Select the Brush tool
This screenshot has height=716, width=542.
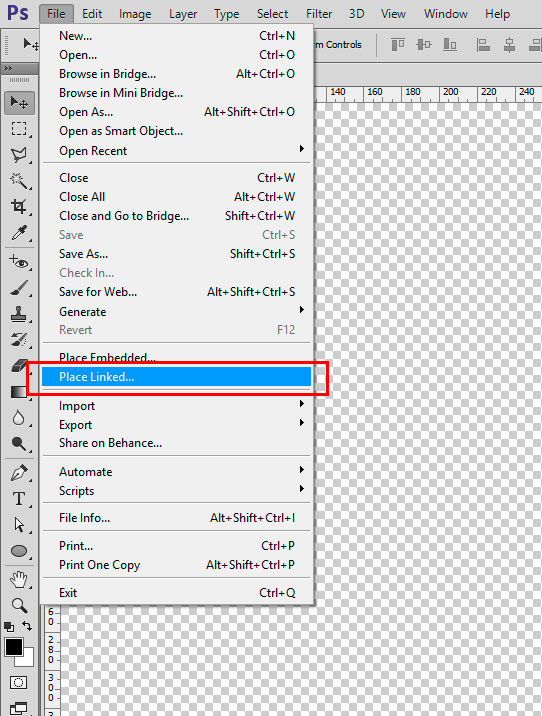tap(19, 288)
